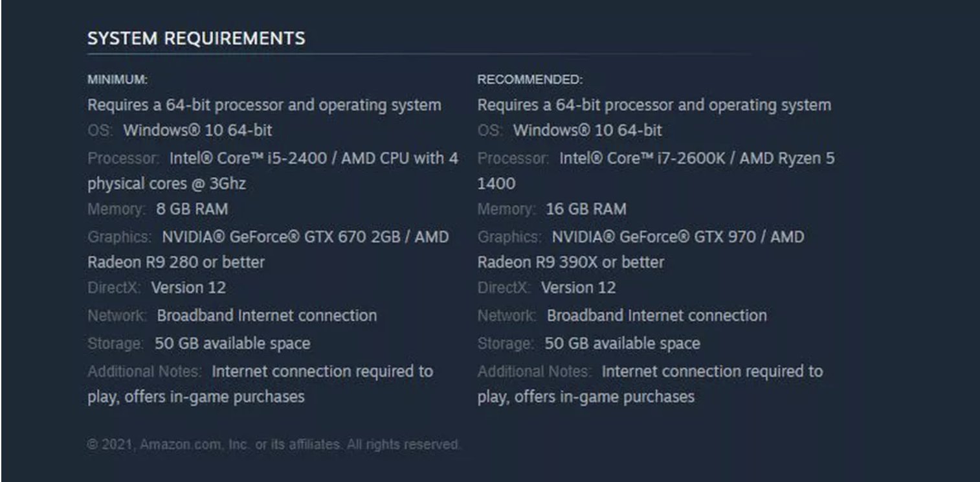The height and width of the screenshot is (482, 980).
Task: Click Windows 10 64-bit under Recommended
Action: [587, 130]
